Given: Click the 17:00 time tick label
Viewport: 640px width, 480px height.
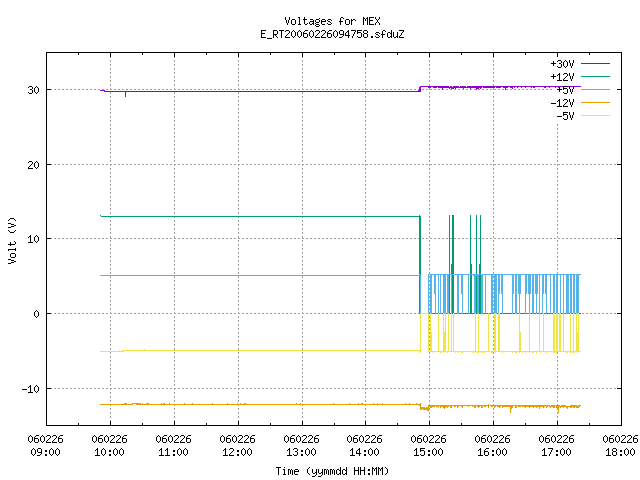Looking at the screenshot, I should pyautogui.click(x=556, y=452).
